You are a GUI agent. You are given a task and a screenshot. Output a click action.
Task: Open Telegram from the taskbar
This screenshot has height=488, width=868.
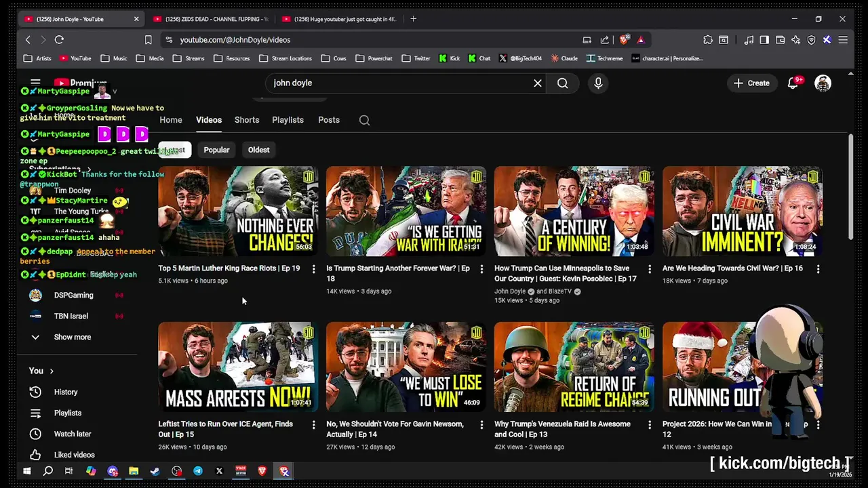pyautogui.click(x=198, y=471)
